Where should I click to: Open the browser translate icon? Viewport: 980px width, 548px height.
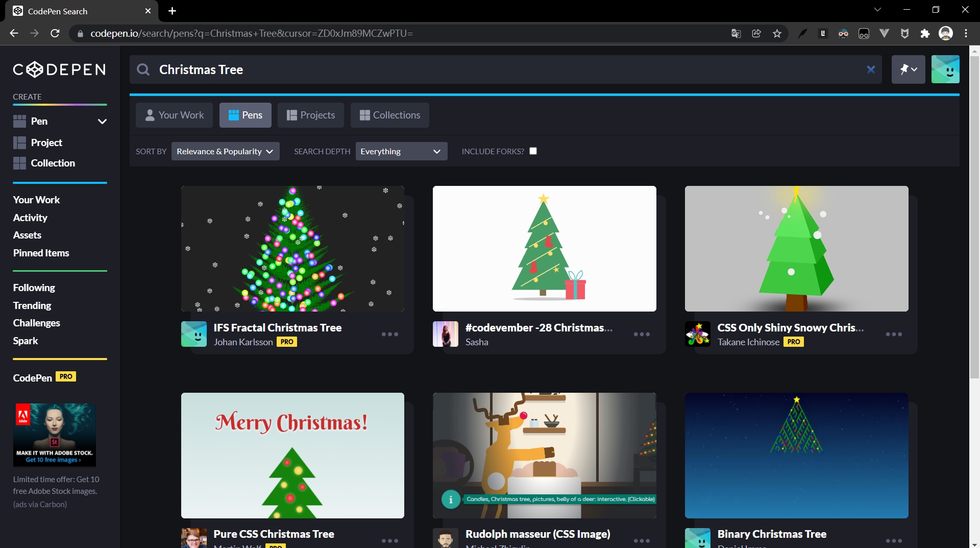pos(736,33)
